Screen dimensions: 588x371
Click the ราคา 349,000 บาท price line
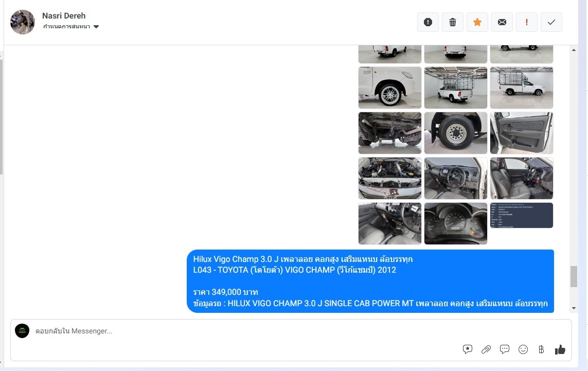click(x=225, y=292)
